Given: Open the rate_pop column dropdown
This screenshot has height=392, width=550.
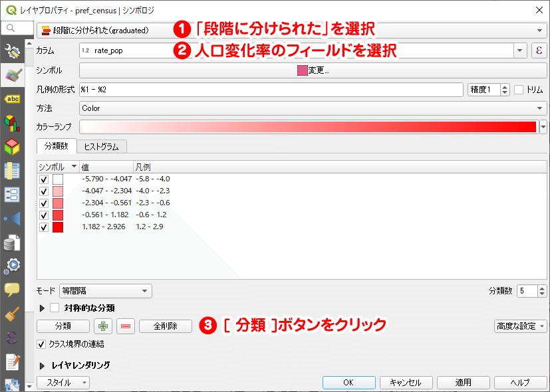Looking at the screenshot, I should tap(520, 50).
